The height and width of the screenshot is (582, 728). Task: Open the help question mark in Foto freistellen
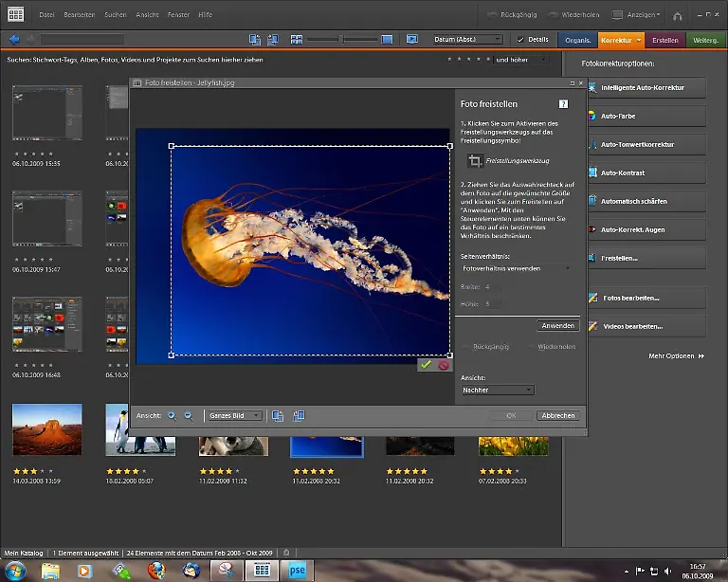[x=563, y=104]
